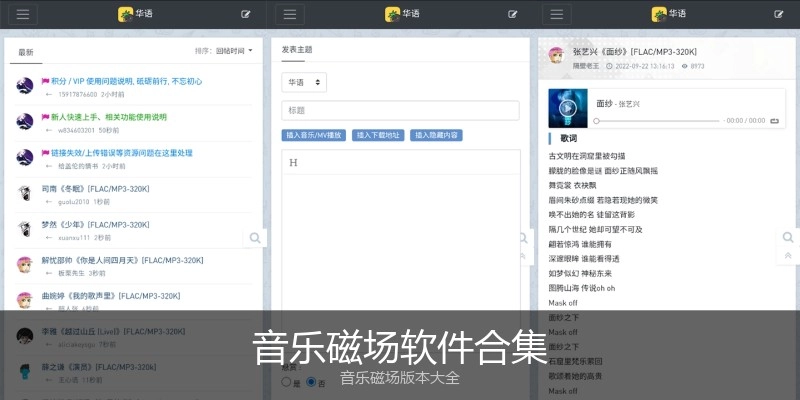
Task: Tap compose icon in thread list header
Action: point(246,14)
